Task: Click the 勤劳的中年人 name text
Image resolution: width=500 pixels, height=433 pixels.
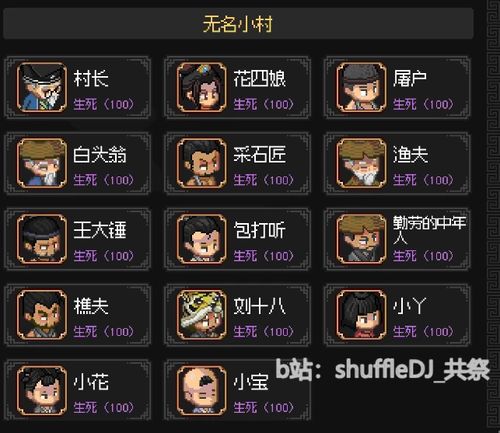Action: point(429,230)
